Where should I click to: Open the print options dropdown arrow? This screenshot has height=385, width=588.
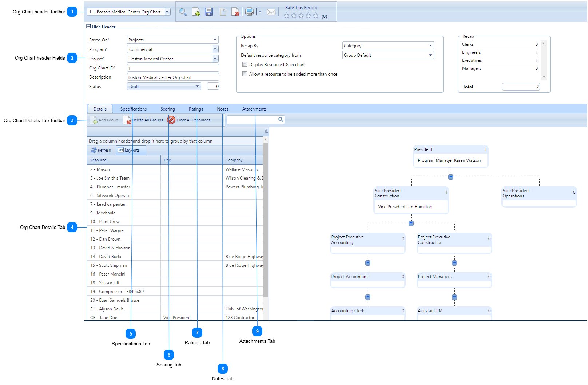[260, 12]
